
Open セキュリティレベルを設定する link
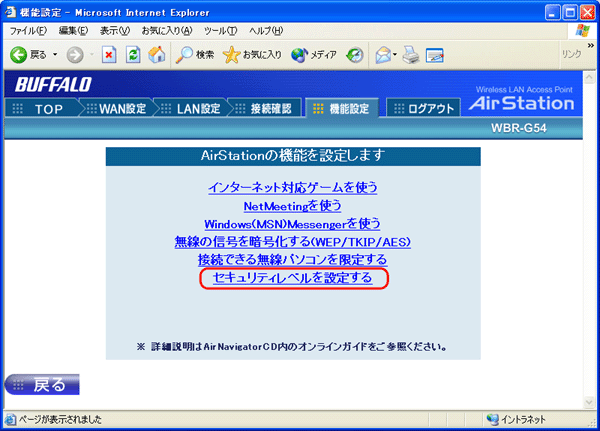tap(292, 278)
